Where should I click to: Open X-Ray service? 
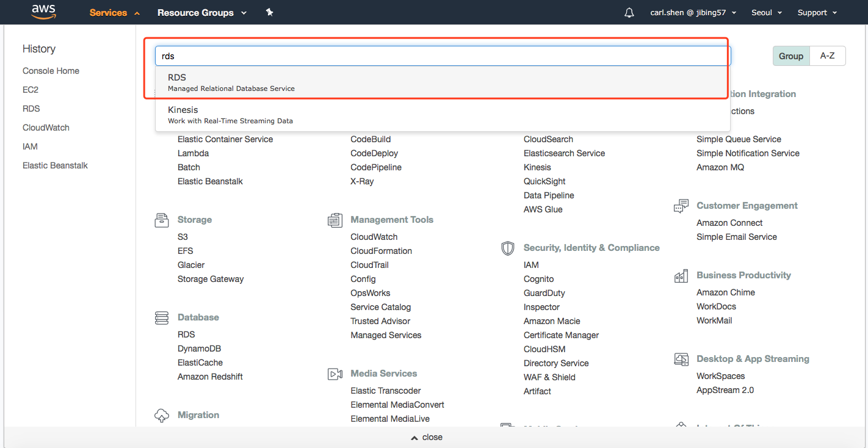coord(362,181)
